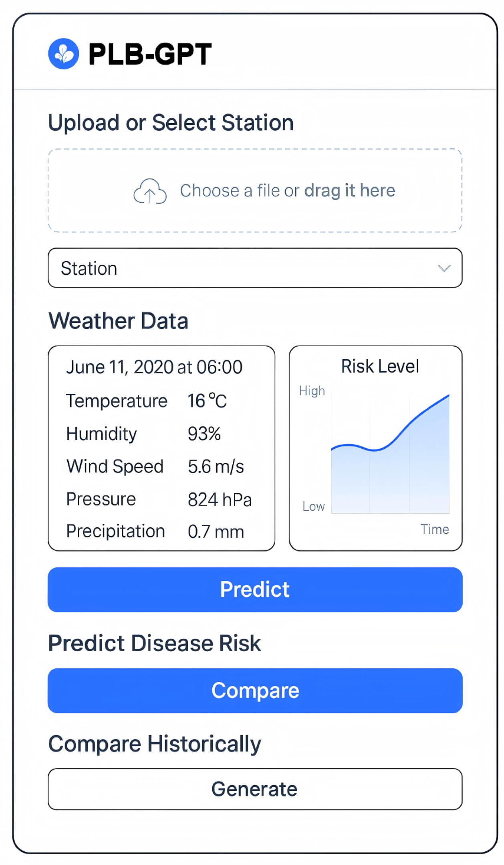Click the cloud upload icon

point(150,191)
